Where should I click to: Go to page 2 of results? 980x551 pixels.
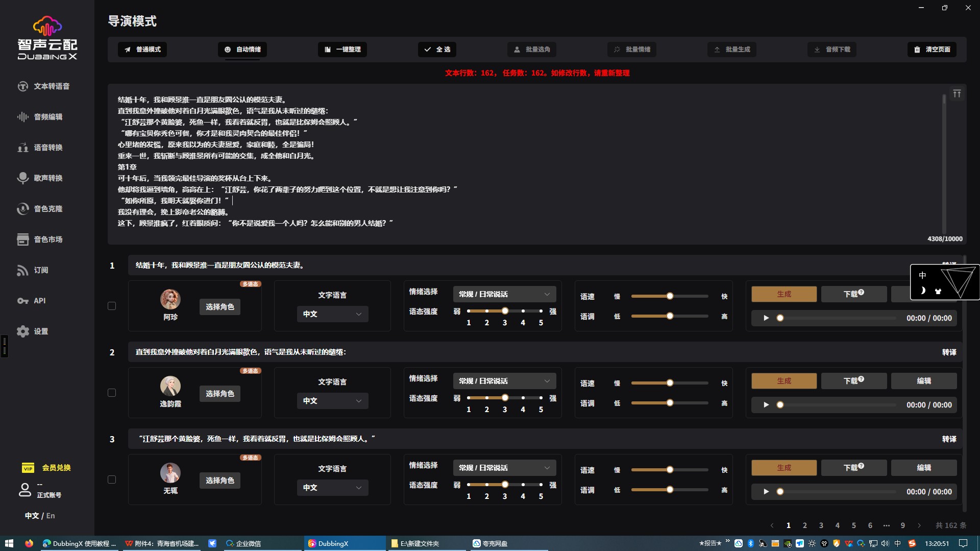coord(805,525)
